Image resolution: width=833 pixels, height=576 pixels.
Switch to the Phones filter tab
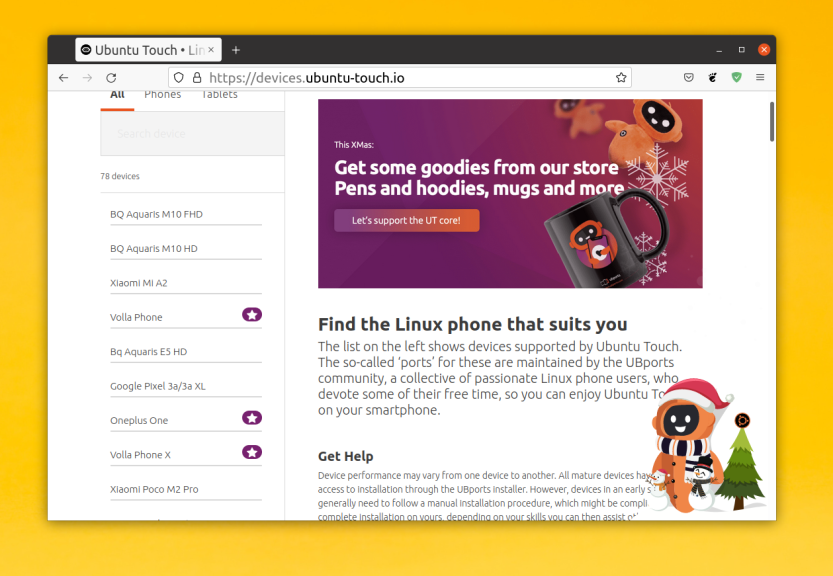click(162, 95)
